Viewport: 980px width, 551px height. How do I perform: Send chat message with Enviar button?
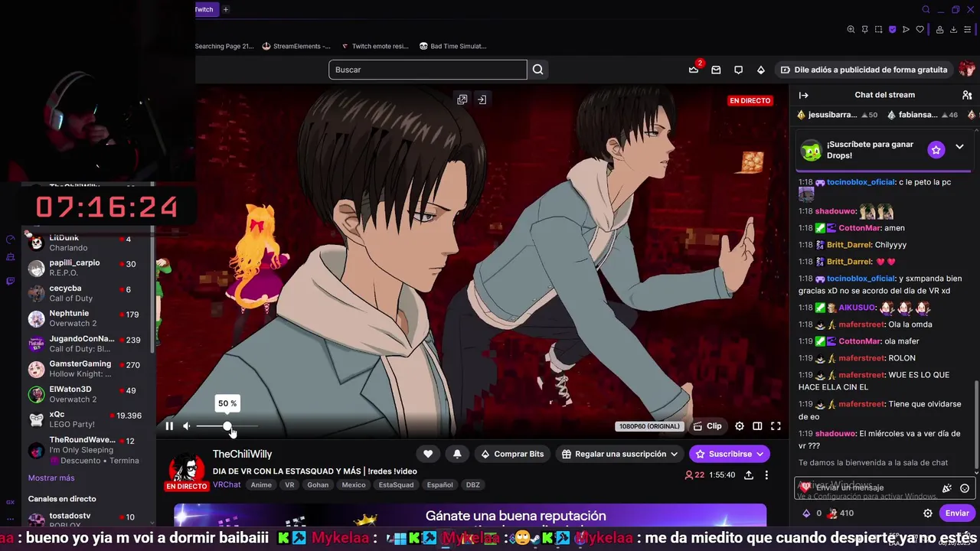click(957, 514)
